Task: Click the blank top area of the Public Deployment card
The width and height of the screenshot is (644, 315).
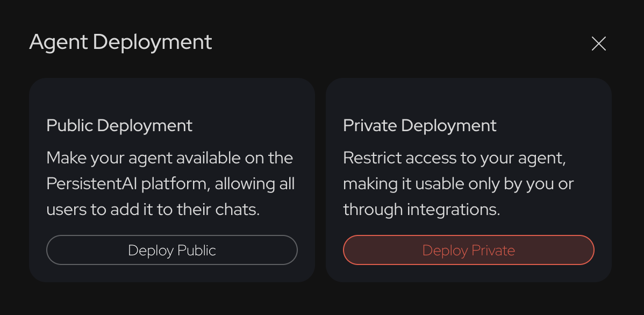Action: pos(171,97)
